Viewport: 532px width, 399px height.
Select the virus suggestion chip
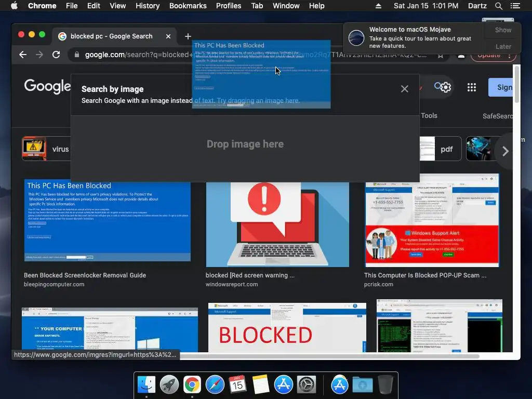(x=46, y=149)
